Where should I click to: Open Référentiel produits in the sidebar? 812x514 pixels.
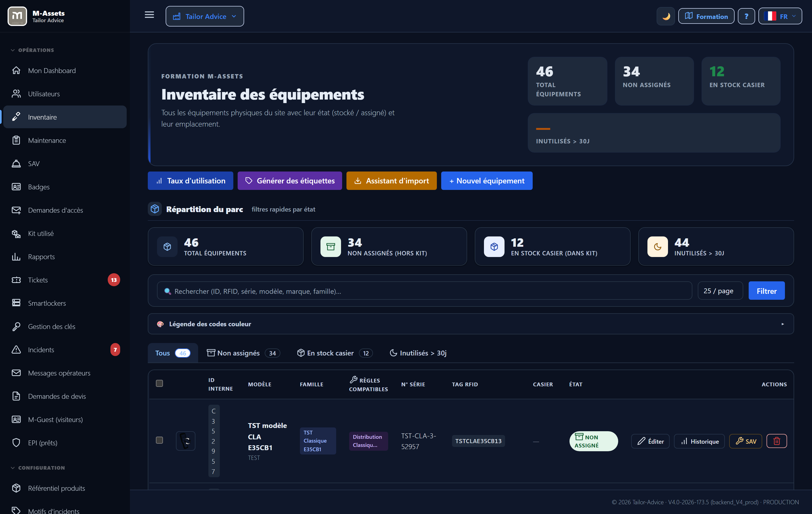point(65,488)
